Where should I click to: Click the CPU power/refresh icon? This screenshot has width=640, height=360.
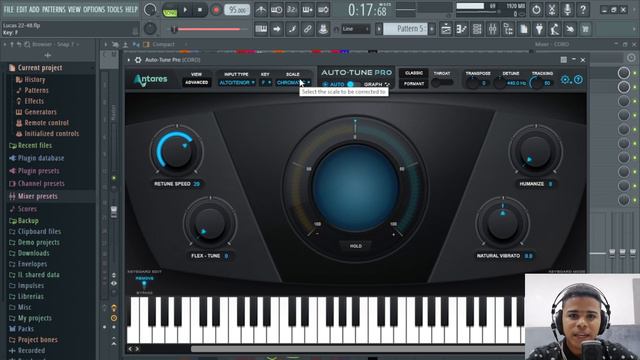point(536,9)
